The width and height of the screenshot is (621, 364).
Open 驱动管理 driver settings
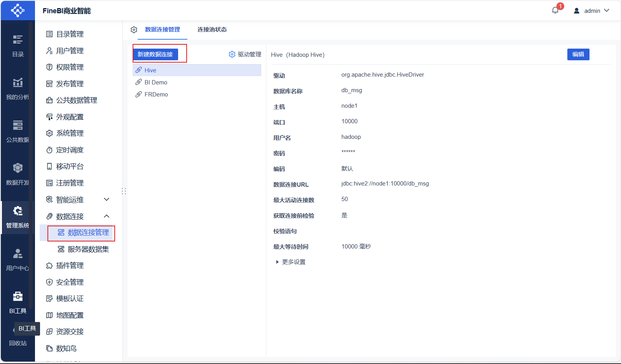tap(245, 54)
